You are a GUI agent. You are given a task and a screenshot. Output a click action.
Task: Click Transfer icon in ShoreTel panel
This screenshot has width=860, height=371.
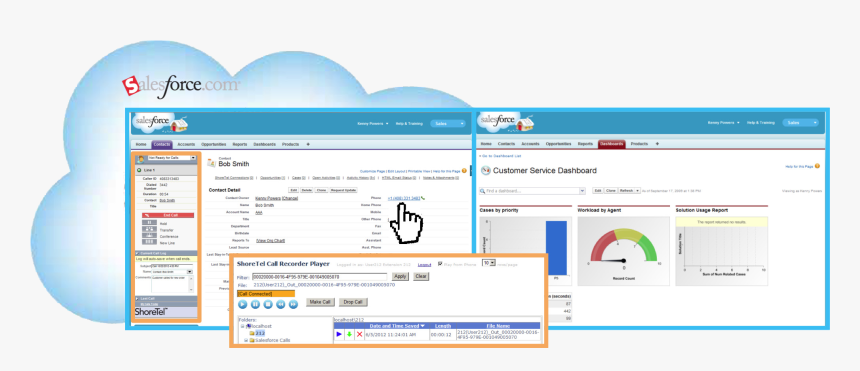click(x=150, y=229)
